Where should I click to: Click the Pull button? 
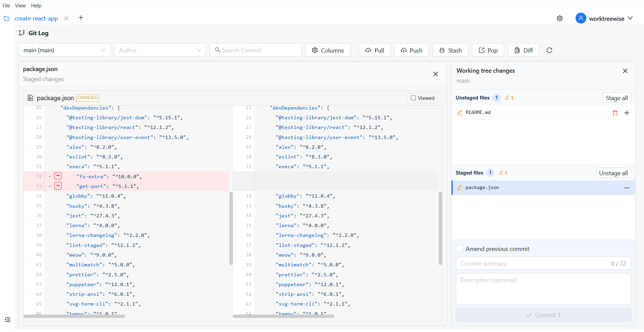(x=375, y=50)
